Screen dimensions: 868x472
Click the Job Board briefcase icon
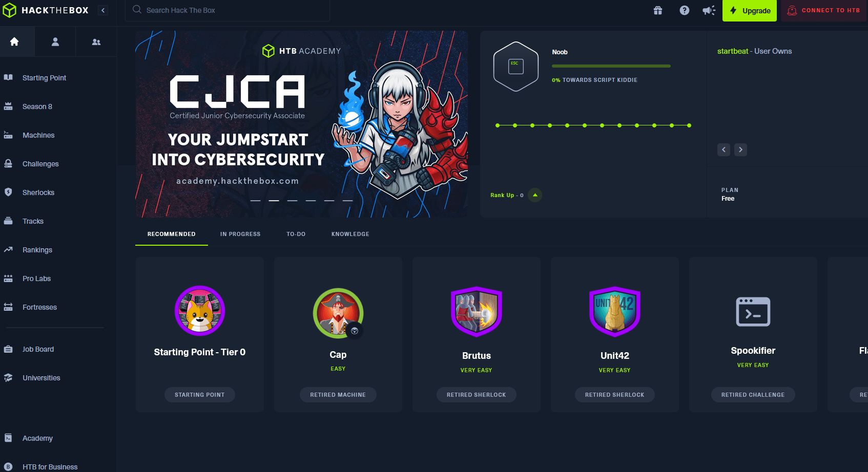pyautogui.click(x=8, y=349)
